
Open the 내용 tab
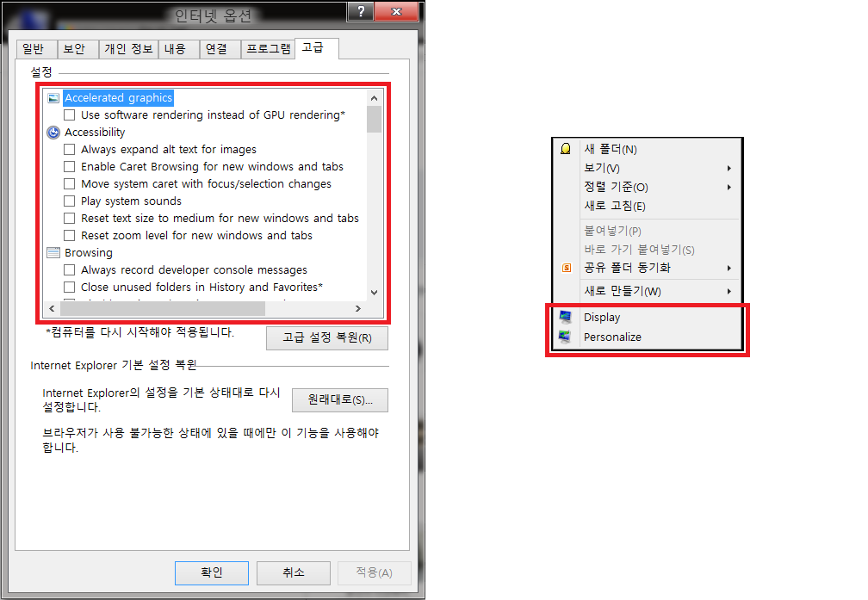(179, 49)
